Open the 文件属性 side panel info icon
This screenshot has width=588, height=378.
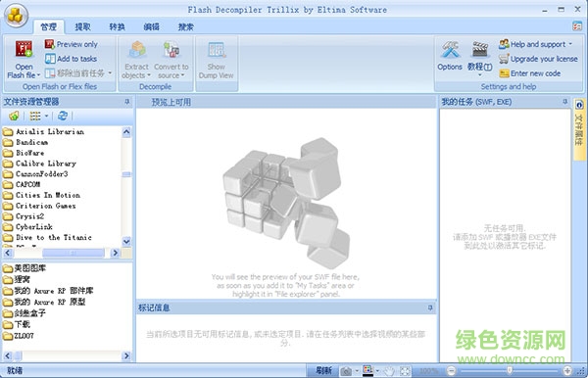point(580,105)
